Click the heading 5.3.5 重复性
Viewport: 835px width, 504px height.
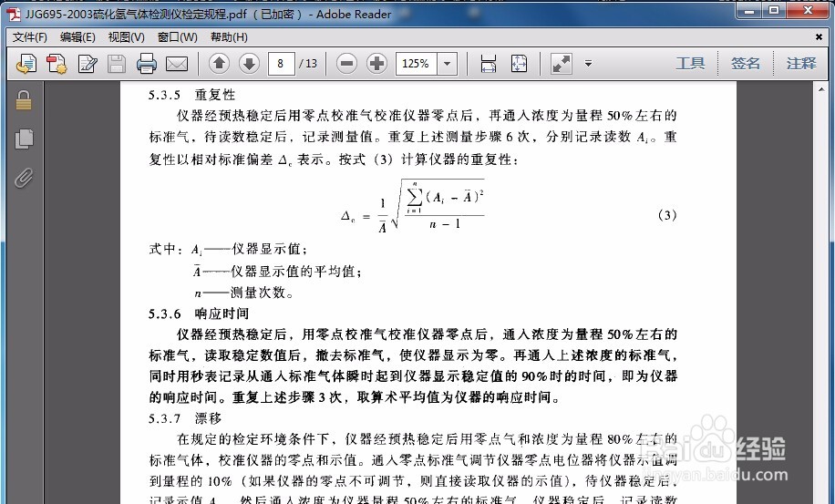pos(191,96)
